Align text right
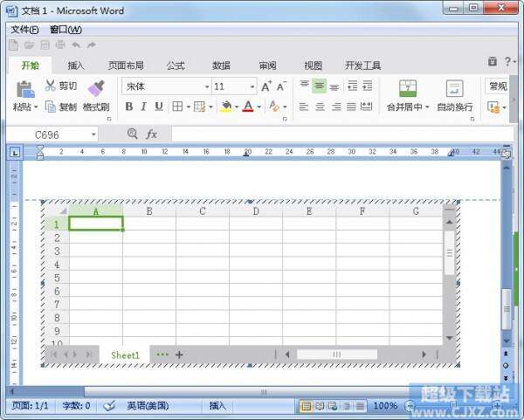Viewport: 524px width, 420px height. click(336, 107)
